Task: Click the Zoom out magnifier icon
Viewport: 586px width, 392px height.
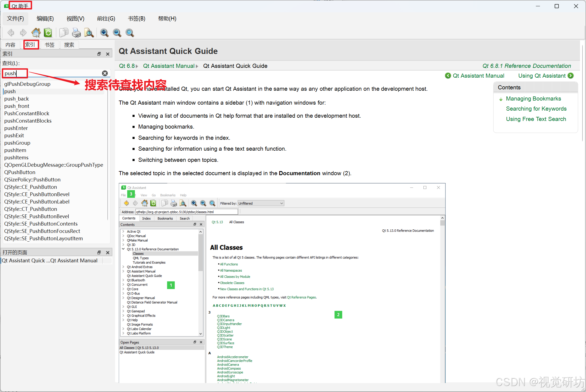Action: [117, 33]
